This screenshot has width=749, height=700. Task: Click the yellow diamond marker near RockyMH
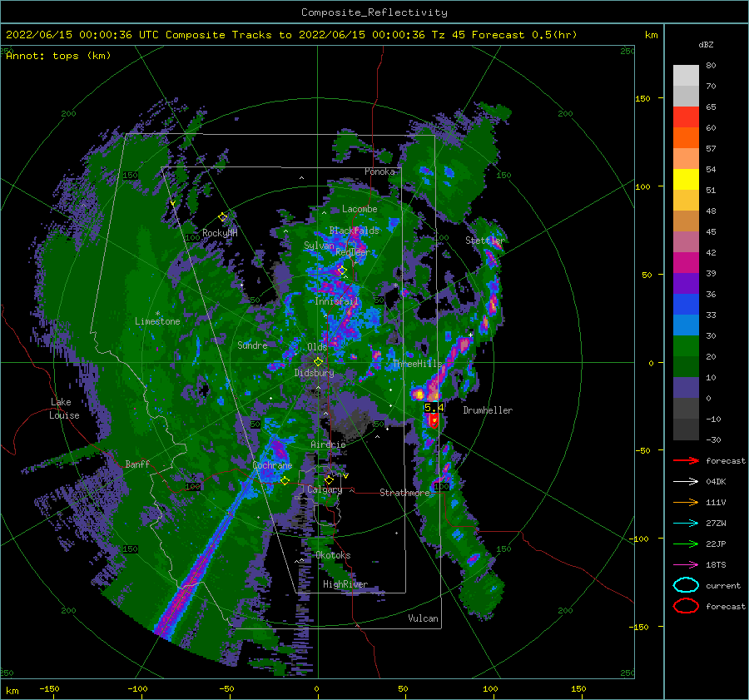pyautogui.click(x=222, y=217)
